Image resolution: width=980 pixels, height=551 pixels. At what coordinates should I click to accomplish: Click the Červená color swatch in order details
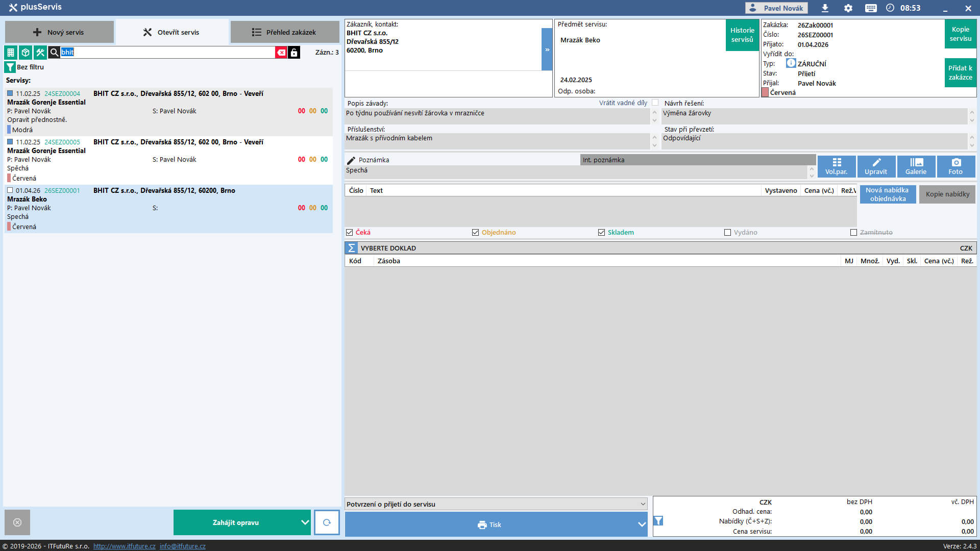pyautogui.click(x=765, y=92)
